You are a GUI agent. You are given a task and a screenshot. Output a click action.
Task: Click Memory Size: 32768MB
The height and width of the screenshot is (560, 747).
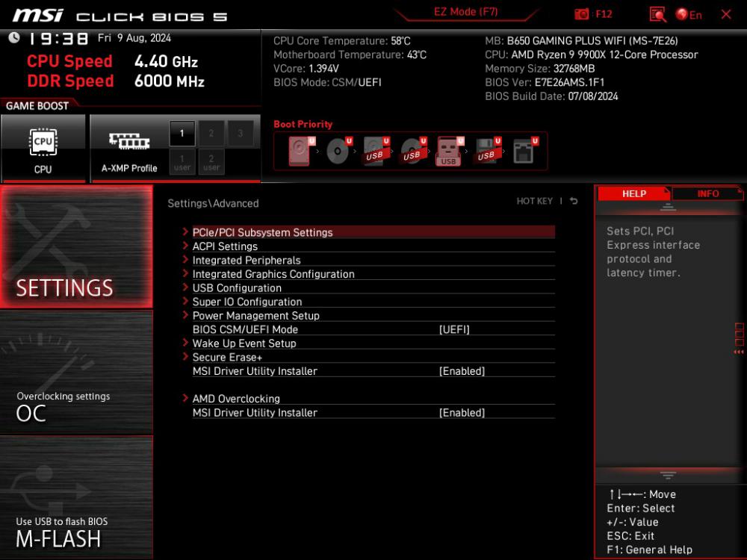pos(540,69)
